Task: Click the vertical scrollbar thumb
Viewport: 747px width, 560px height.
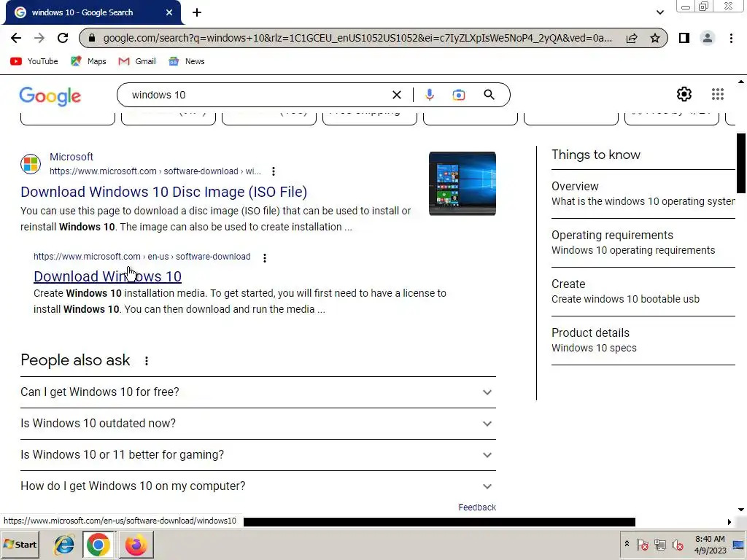Action: point(741,163)
